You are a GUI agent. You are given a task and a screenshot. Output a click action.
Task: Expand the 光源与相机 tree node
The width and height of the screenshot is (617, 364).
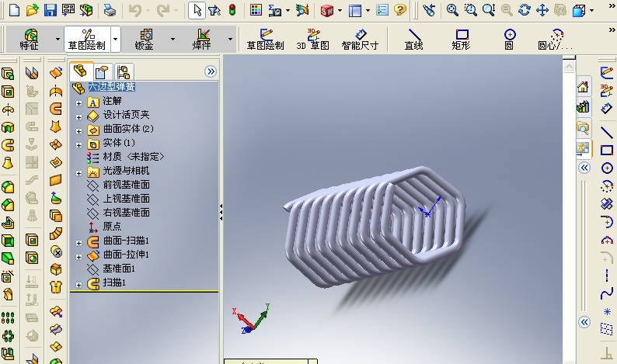78,173
